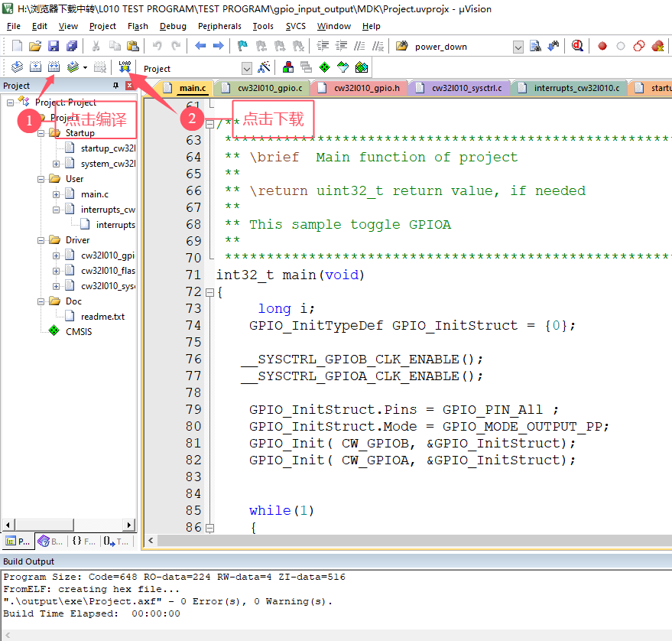672x641 pixels.
Task: Pin the Project panel with pushpin
Action: [116, 86]
